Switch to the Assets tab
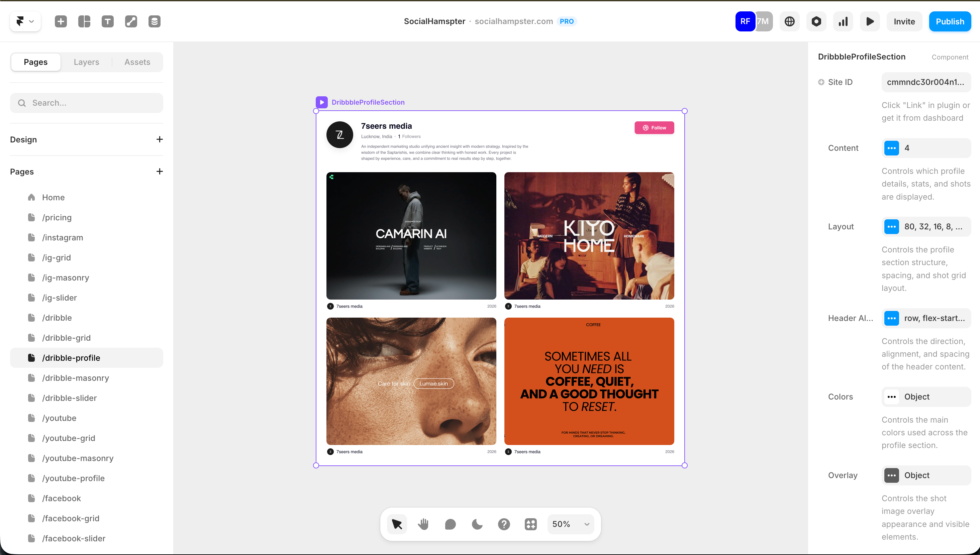 [137, 62]
